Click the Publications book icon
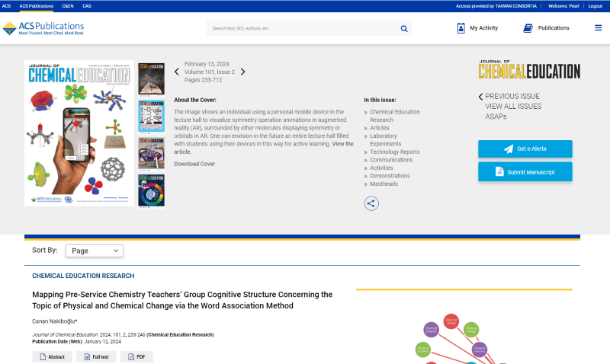Viewport: 610px width, 364px height. (528, 28)
